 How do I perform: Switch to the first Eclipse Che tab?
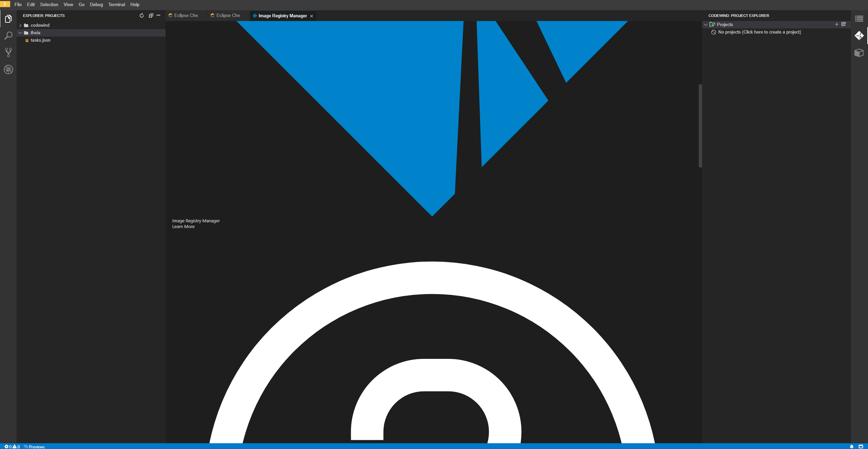point(186,16)
